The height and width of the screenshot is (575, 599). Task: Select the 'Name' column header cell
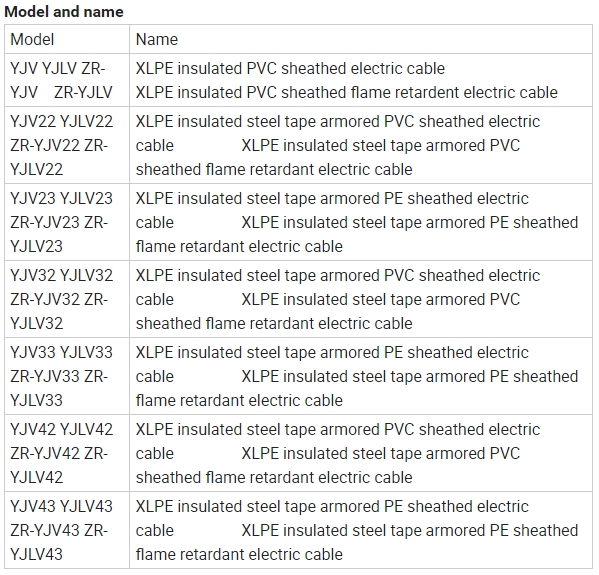point(361,39)
